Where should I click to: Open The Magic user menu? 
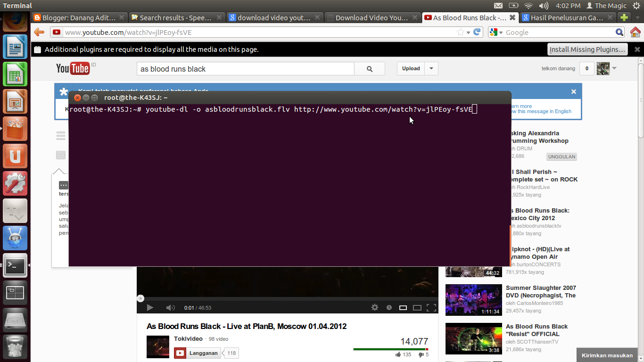(x=606, y=6)
